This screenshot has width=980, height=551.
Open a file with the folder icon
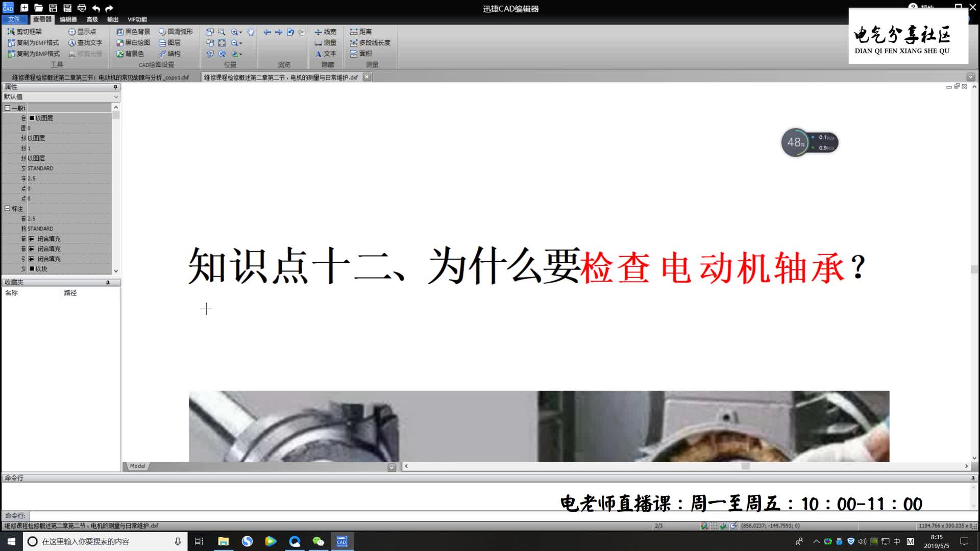click(38, 8)
